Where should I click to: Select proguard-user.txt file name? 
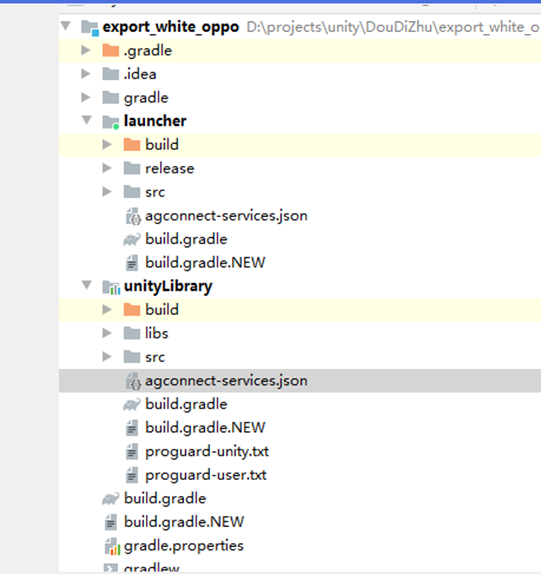pyautogui.click(x=206, y=476)
